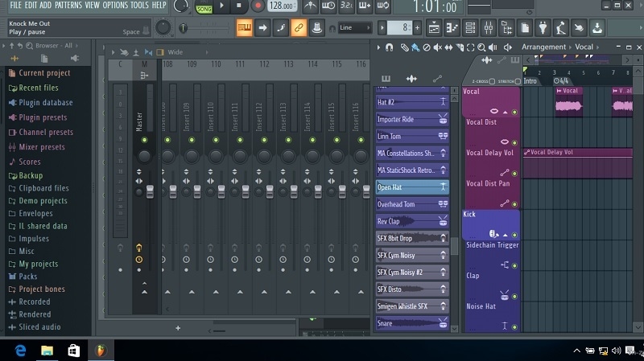Image resolution: width=644 pixels, height=361 pixels.
Task: Open the Channel rack view from the toolbar
Action: point(470,28)
